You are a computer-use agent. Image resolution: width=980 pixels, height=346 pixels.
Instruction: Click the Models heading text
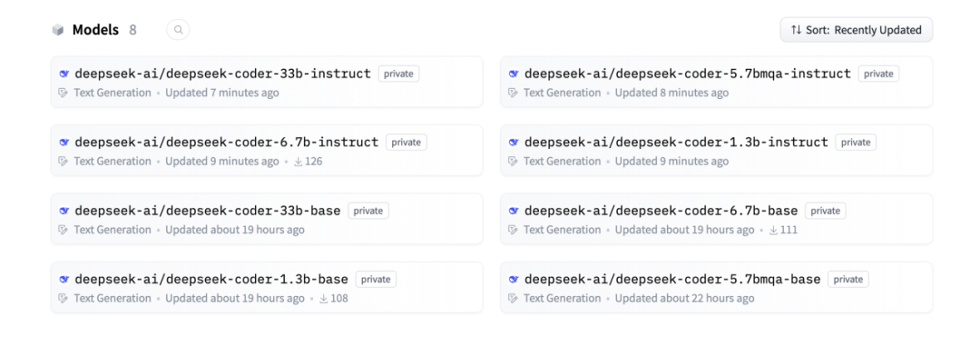pyautogui.click(x=95, y=30)
